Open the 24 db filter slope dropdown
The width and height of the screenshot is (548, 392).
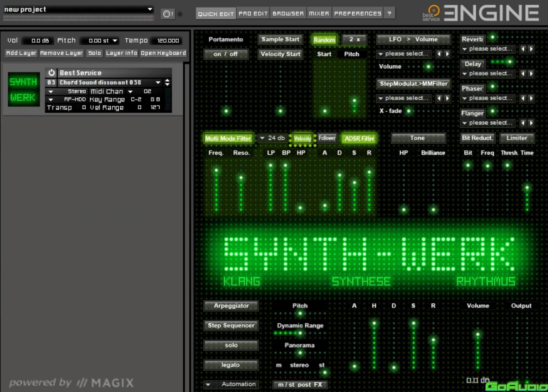pos(273,138)
